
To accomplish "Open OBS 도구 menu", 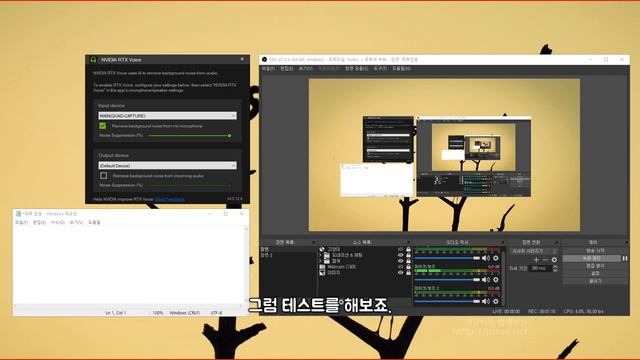I will [380, 69].
